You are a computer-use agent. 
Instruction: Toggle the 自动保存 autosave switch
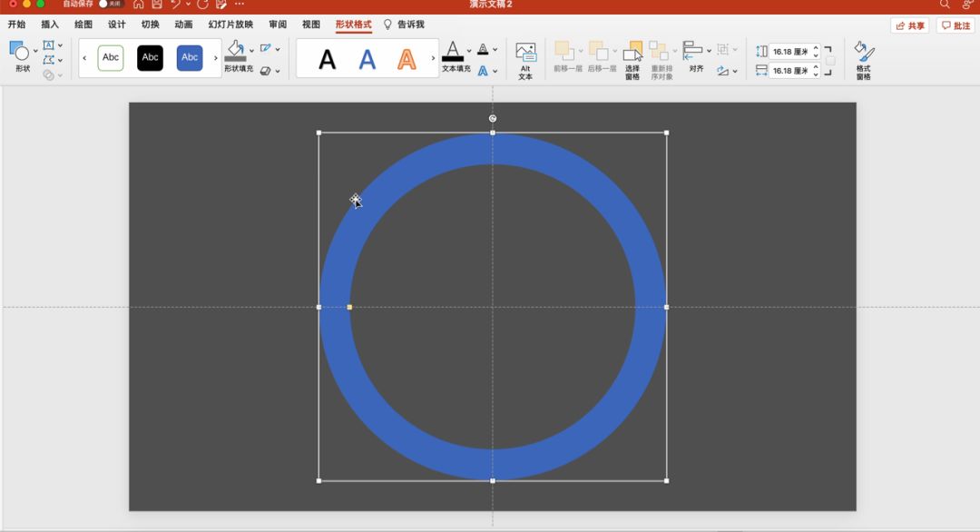pos(111,4)
